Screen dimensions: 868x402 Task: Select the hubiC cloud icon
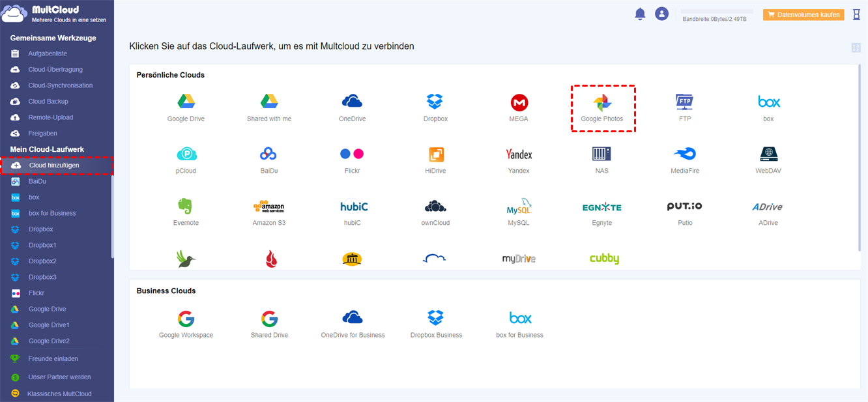354,207
